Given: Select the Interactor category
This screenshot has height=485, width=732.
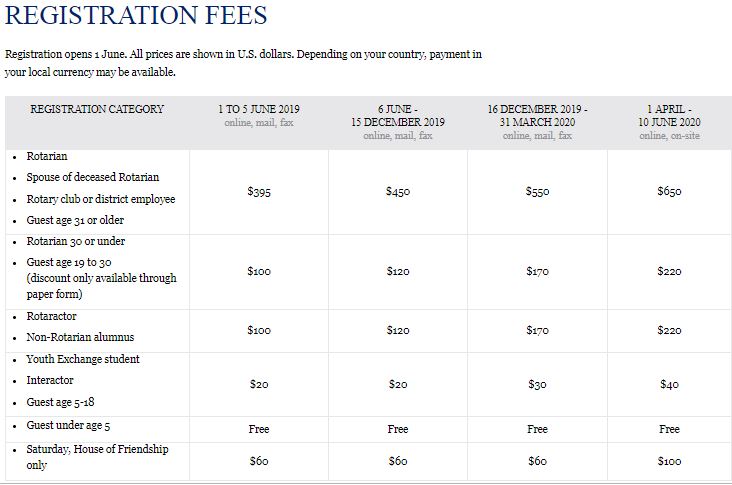Looking at the screenshot, I should click(50, 380).
